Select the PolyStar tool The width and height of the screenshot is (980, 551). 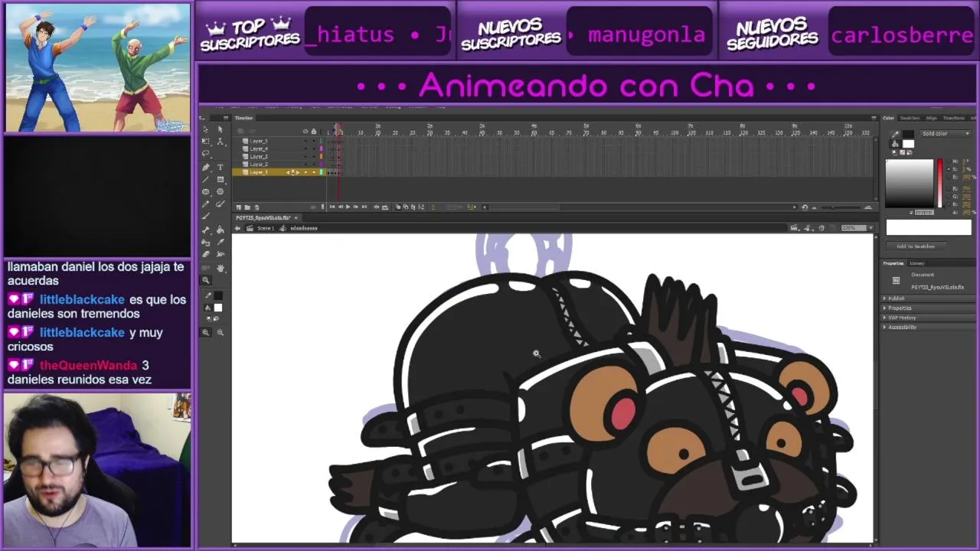coord(220,192)
